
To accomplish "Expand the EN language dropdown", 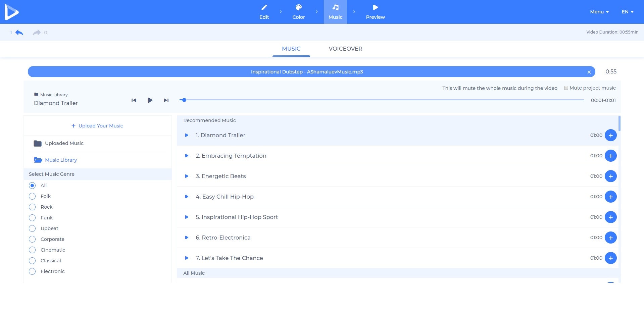I will pyautogui.click(x=627, y=12).
